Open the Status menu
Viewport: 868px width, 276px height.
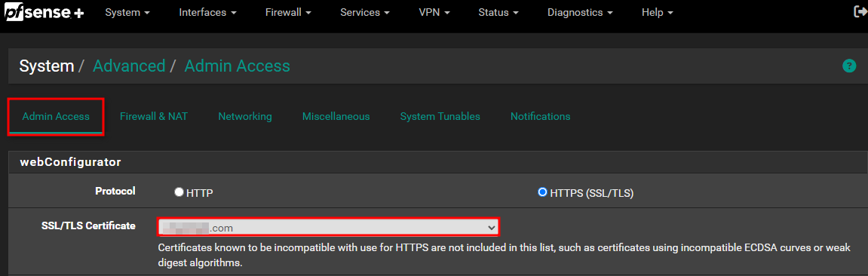click(x=498, y=12)
